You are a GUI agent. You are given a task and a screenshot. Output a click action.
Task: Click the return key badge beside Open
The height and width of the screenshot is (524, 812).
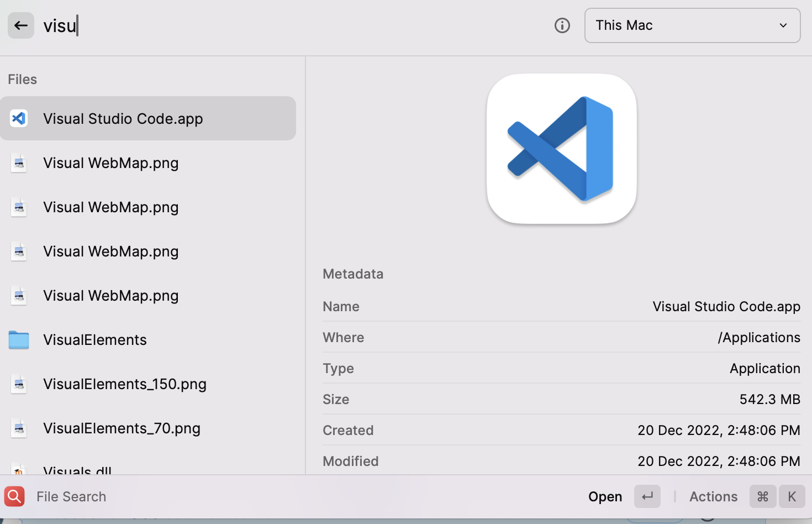tap(647, 496)
